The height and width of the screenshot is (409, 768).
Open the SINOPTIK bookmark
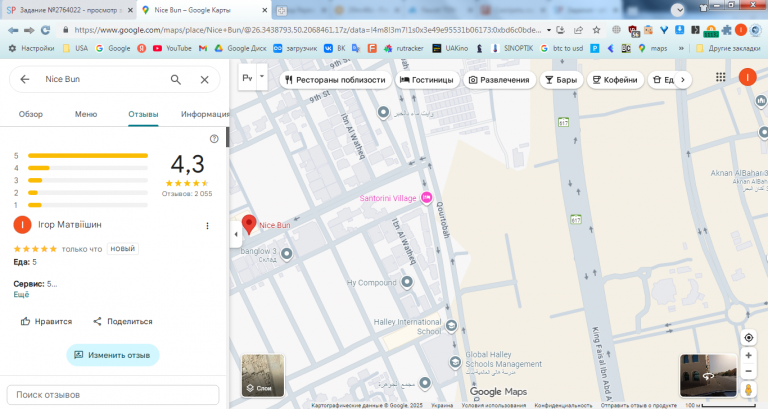pos(513,48)
